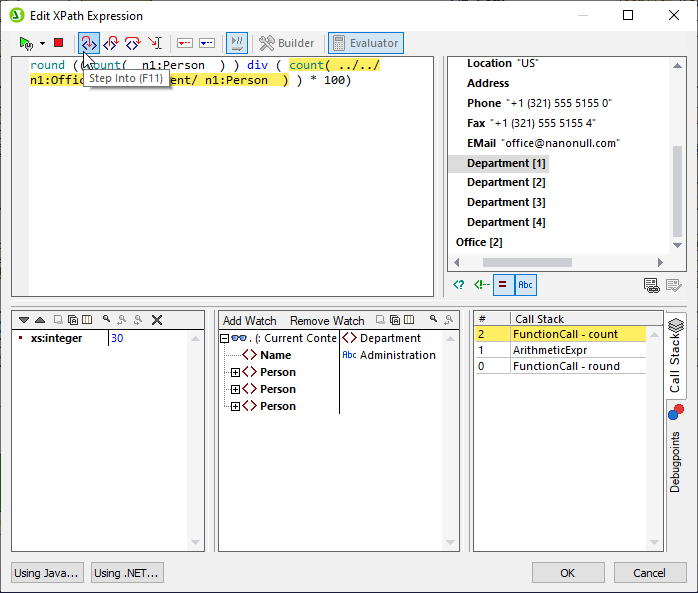Open the Start Debugger dropdown arrow
Viewport: 698px width, 593px height.
42,44
